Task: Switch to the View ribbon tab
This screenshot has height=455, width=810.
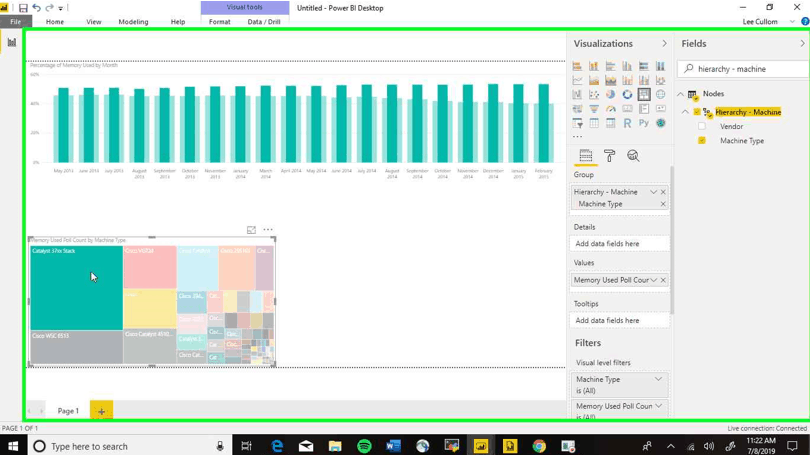Action: click(94, 22)
